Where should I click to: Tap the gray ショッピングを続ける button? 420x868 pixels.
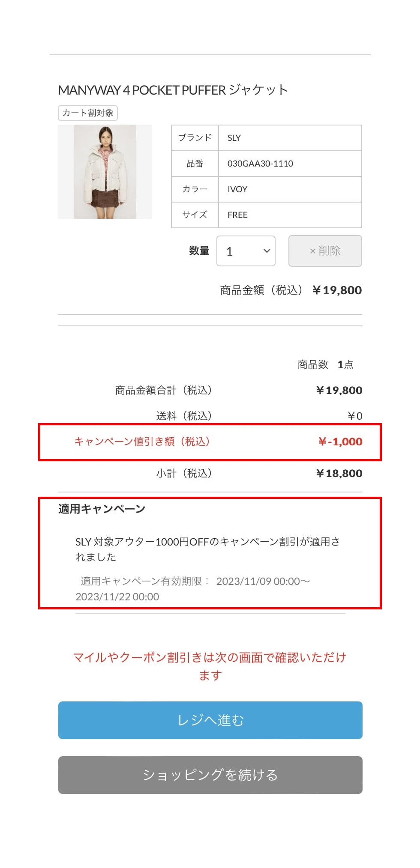(210, 775)
